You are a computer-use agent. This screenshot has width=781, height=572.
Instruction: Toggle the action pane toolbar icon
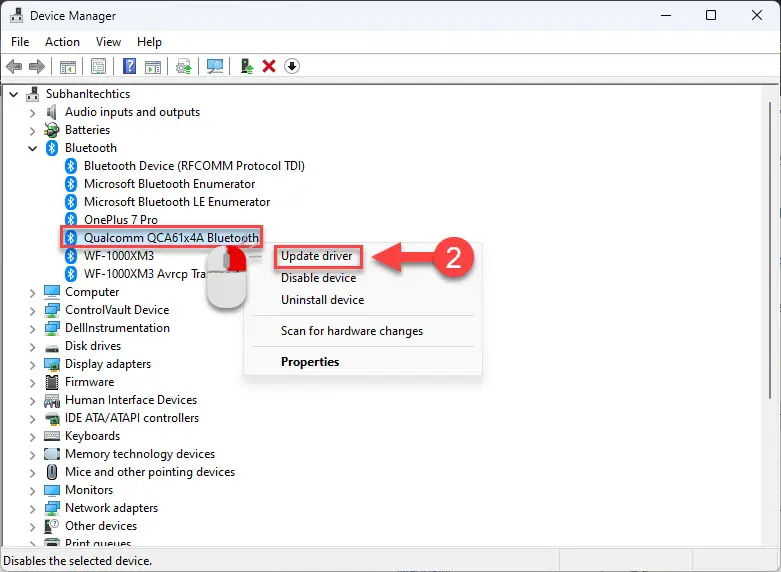153,66
